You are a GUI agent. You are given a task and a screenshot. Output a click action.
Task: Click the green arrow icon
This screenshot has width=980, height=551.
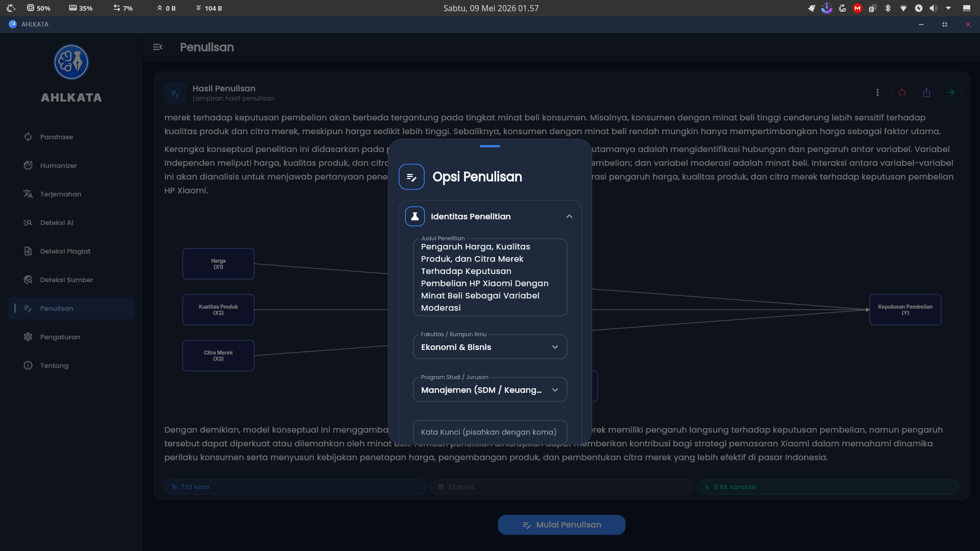click(951, 92)
